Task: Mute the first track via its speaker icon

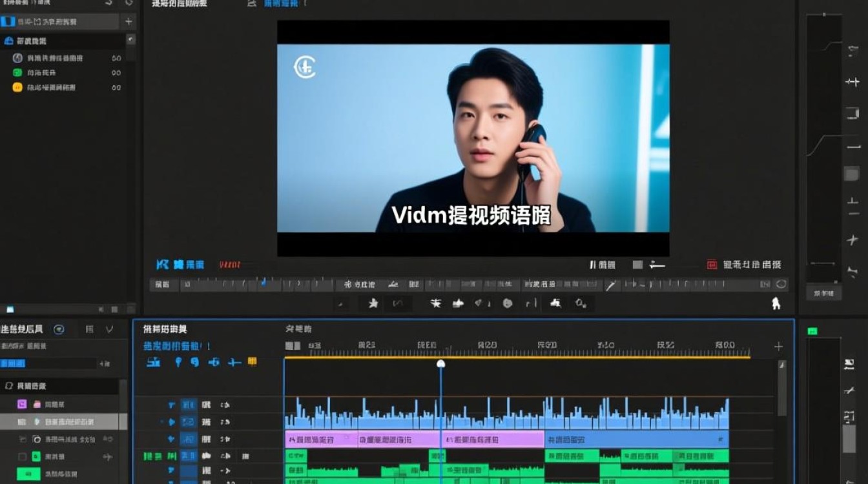Action: coord(225,405)
